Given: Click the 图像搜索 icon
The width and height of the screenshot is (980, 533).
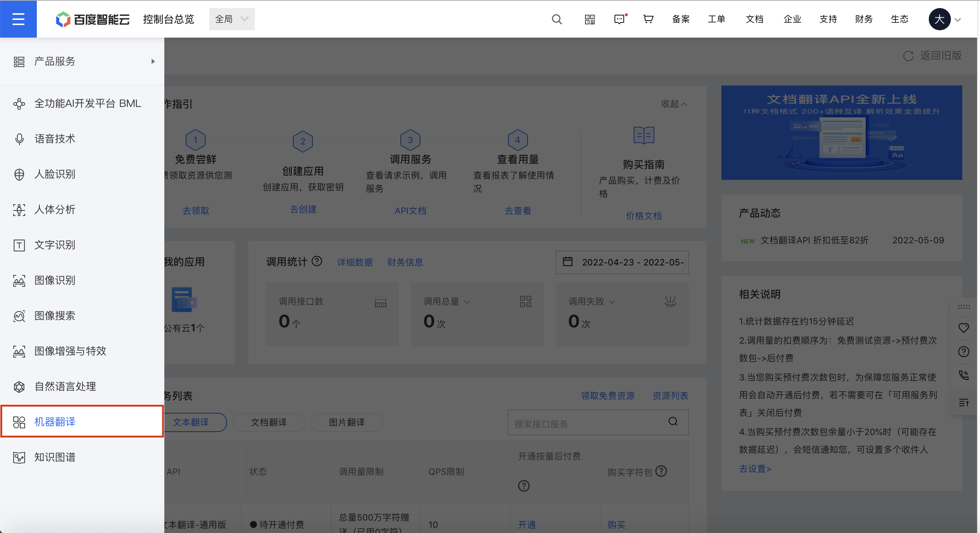Looking at the screenshot, I should click(19, 316).
